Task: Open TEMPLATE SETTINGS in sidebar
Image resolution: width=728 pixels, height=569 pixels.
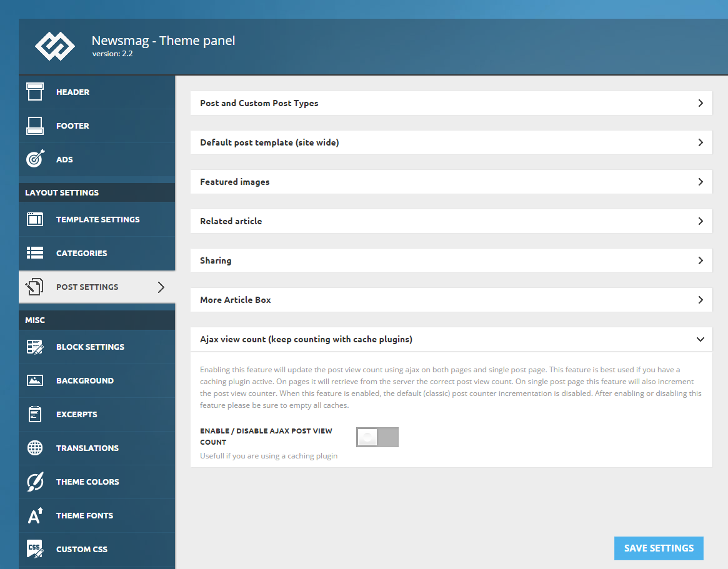Action: click(98, 219)
